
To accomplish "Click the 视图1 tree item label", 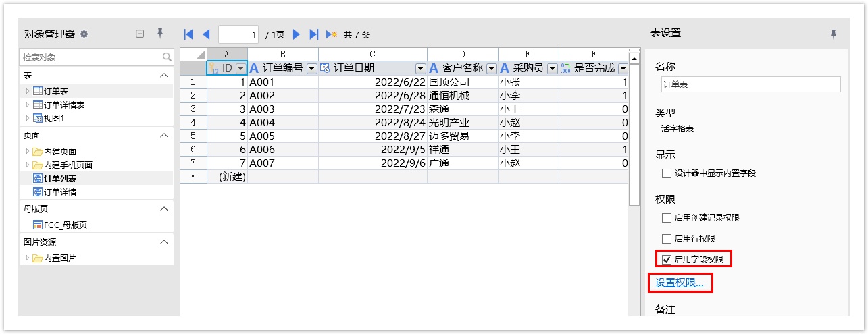I will click(x=54, y=118).
